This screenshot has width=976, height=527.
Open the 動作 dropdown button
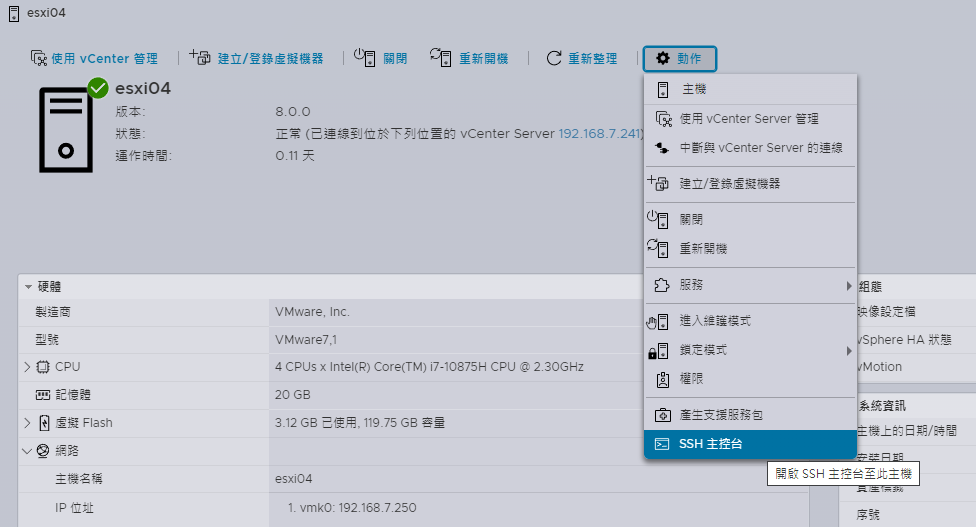[x=680, y=58]
